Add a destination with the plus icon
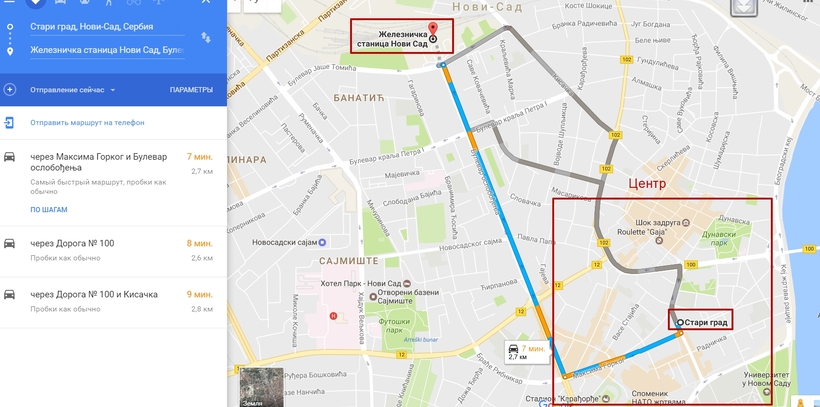The width and height of the screenshot is (820, 407). 9,89
